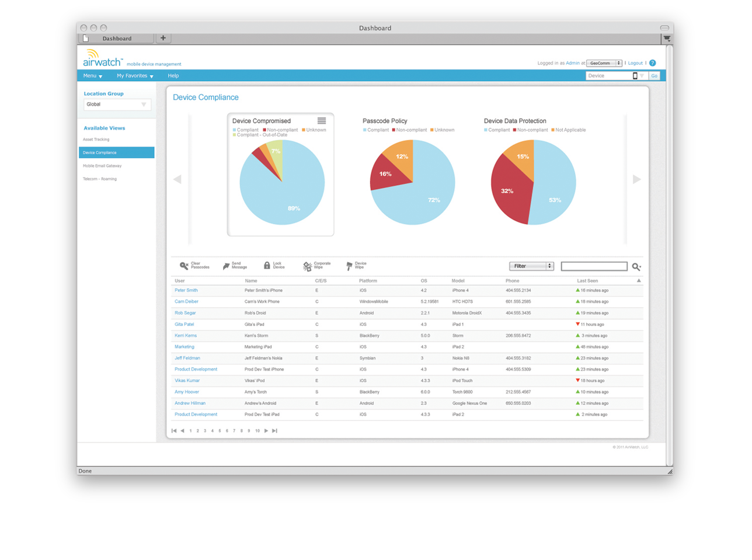Screen dimensions: 752x560
Task: Click the Send Message arrow icon
Action: tap(226, 266)
